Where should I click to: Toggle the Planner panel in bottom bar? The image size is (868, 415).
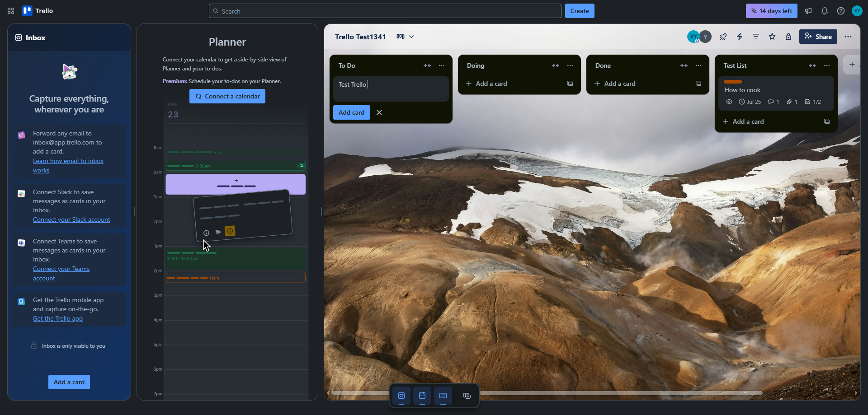click(422, 396)
